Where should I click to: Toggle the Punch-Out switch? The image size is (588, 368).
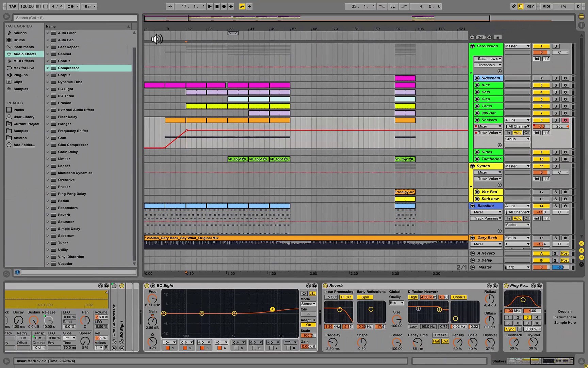point(404,6)
